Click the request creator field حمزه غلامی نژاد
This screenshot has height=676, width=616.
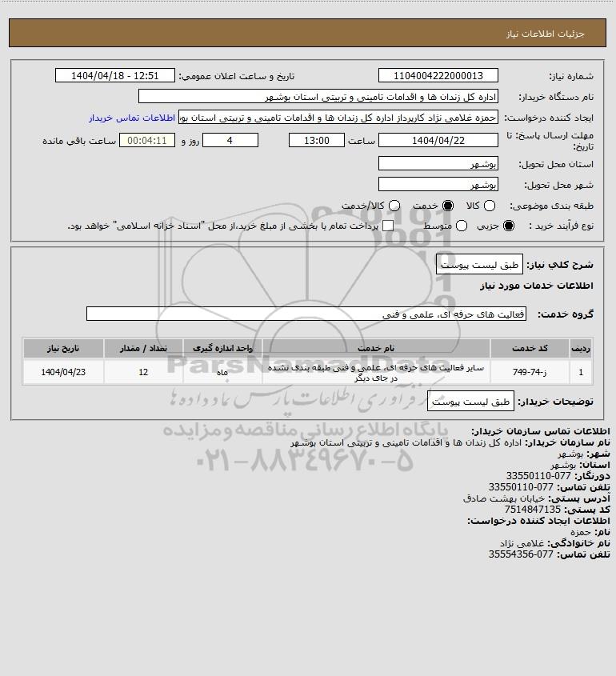(x=338, y=118)
